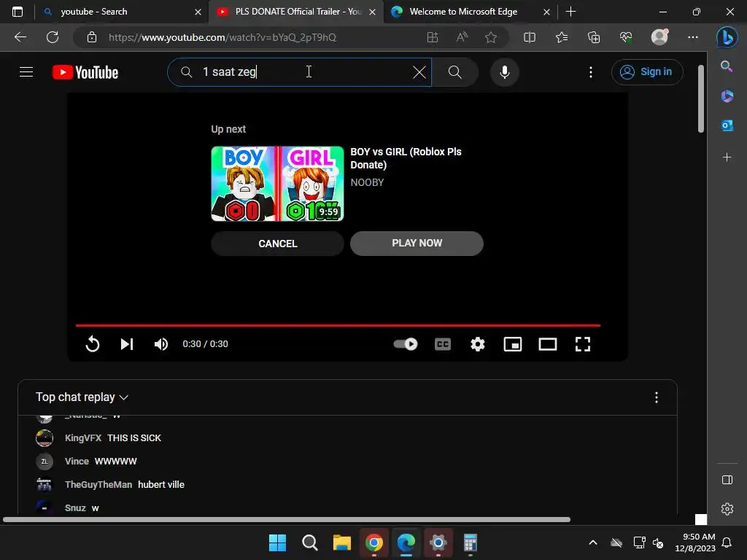This screenshot has height=560, width=747.
Task: Open Collections panel
Action: pyautogui.click(x=594, y=37)
